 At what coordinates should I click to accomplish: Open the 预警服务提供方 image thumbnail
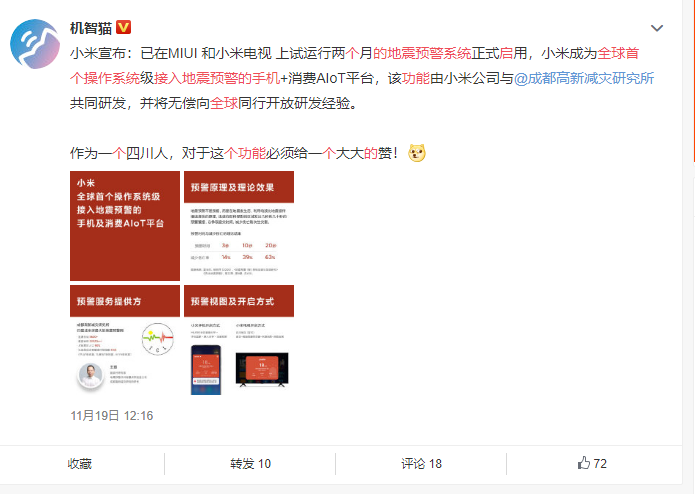(125, 340)
